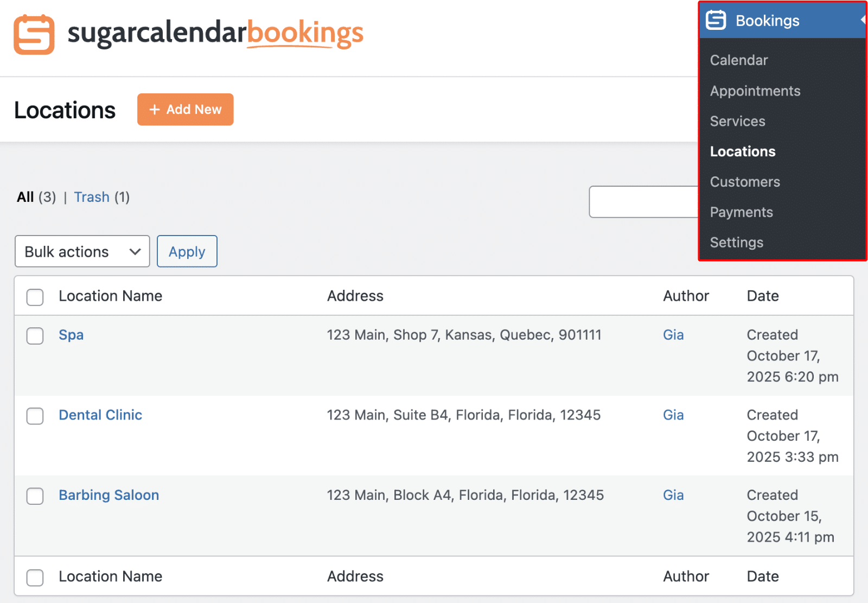The width and height of the screenshot is (868, 603).
Task: Open the Bulk actions dropdown
Action: tap(82, 251)
